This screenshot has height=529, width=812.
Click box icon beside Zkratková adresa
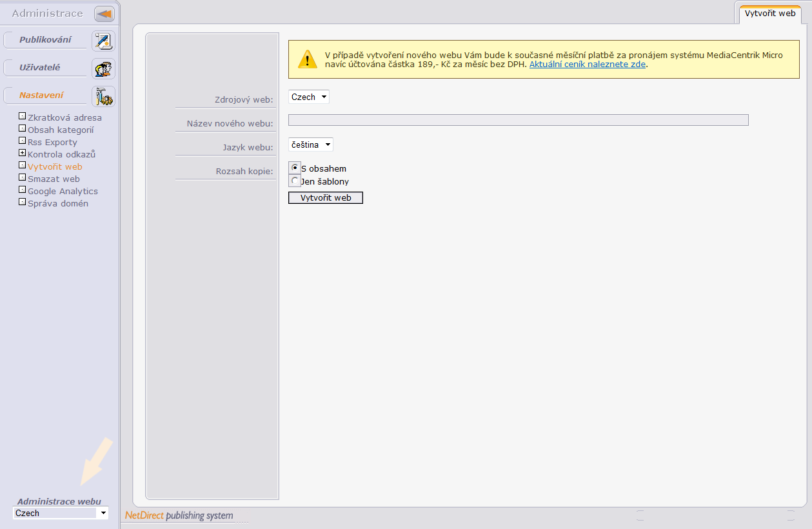coord(23,117)
